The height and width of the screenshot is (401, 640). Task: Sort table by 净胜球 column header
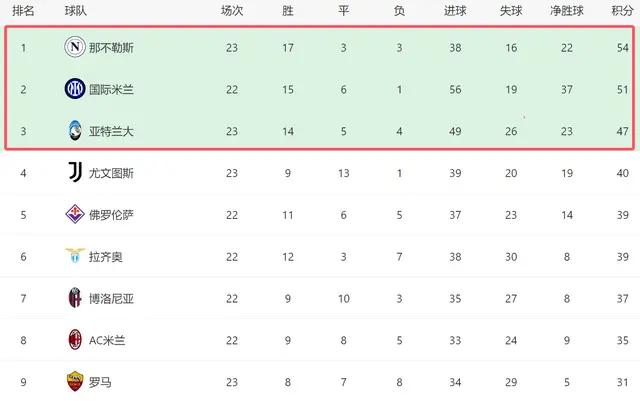coord(567,10)
